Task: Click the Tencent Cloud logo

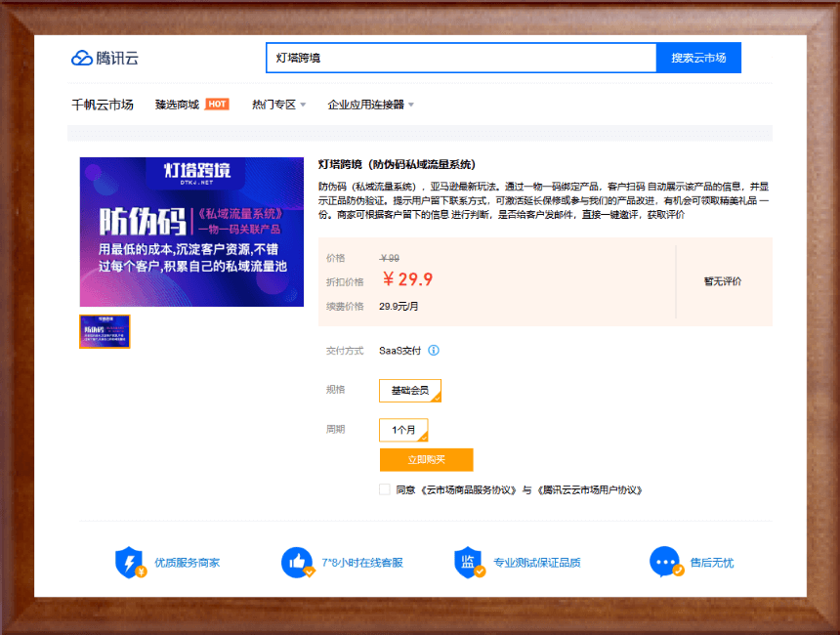Action: [105, 59]
